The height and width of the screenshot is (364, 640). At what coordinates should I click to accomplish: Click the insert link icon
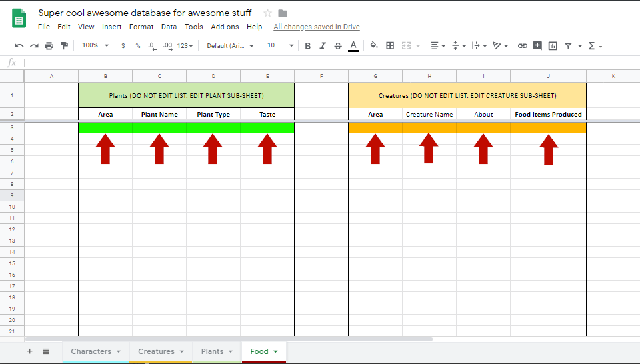coord(523,46)
